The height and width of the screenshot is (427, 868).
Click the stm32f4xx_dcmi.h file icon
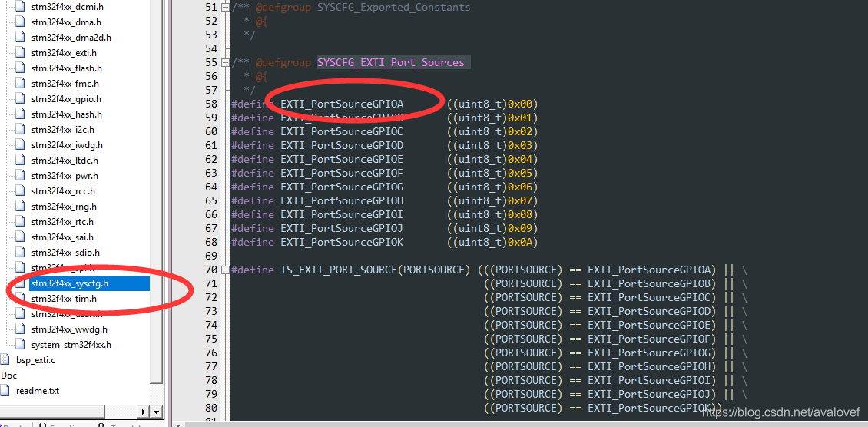tap(21, 7)
